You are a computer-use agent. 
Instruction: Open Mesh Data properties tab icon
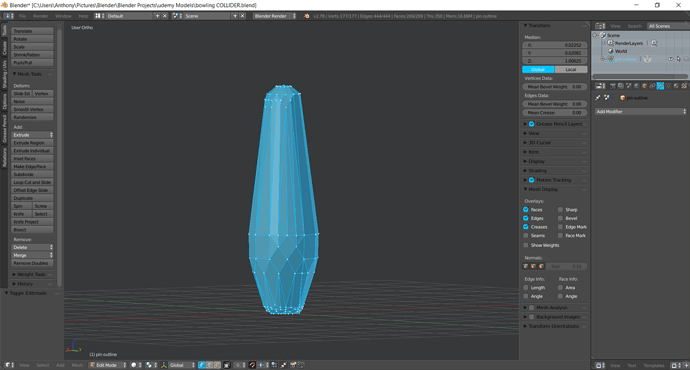[668, 86]
